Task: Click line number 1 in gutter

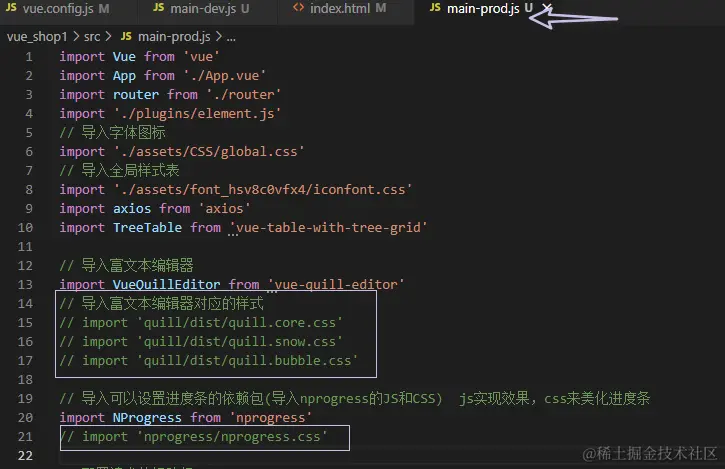Action: [29, 57]
